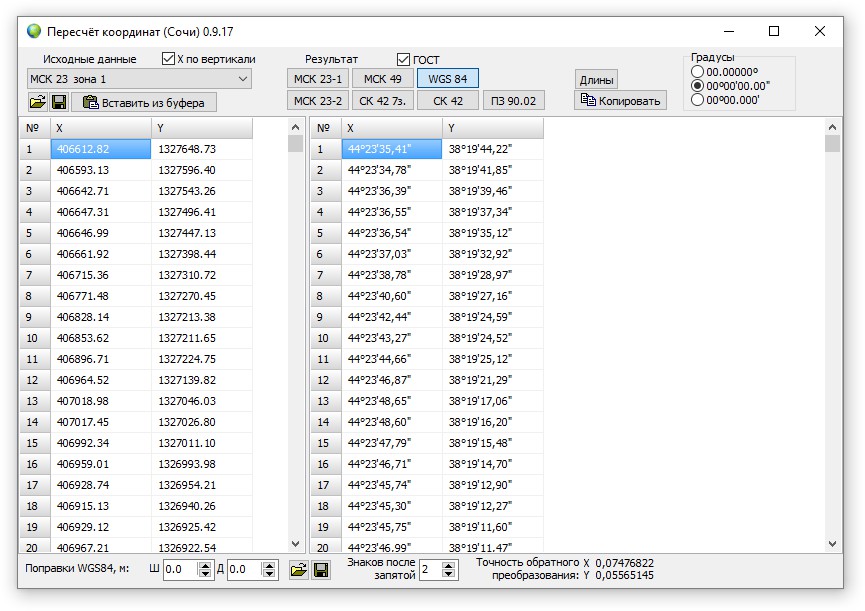Click result table scrollbar up arrow

click(832, 127)
